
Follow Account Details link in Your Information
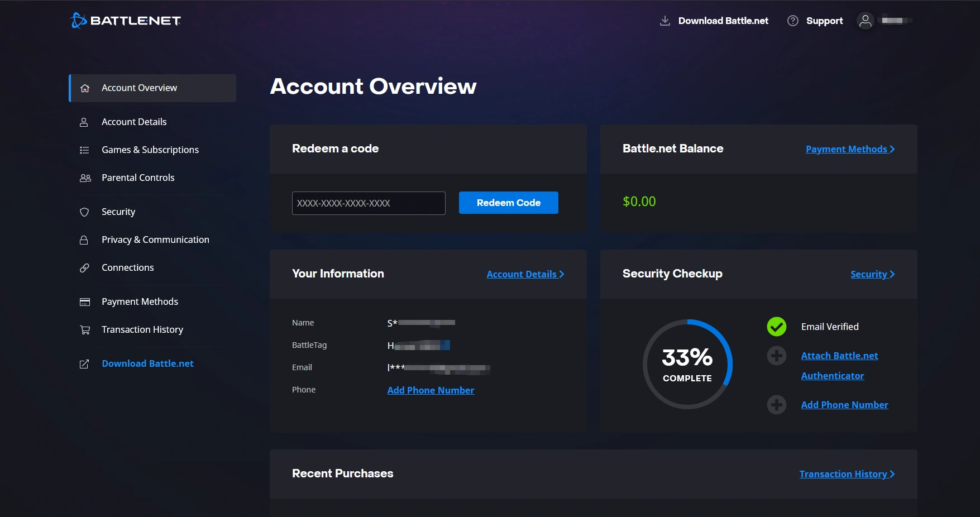(x=525, y=274)
